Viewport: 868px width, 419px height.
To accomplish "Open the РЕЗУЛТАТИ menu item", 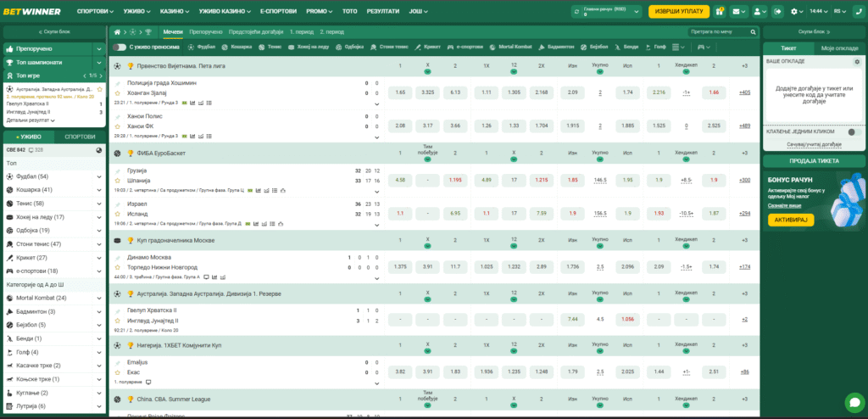I will pyautogui.click(x=384, y=11).
